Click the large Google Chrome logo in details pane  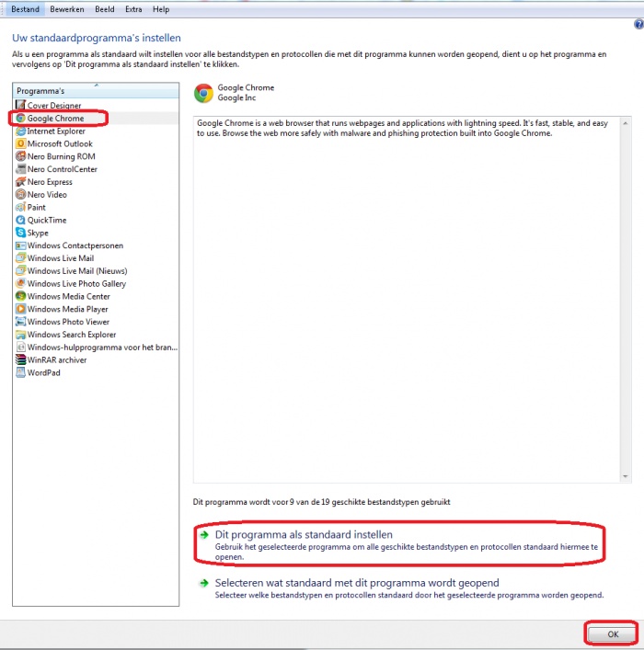pos(203,93)
